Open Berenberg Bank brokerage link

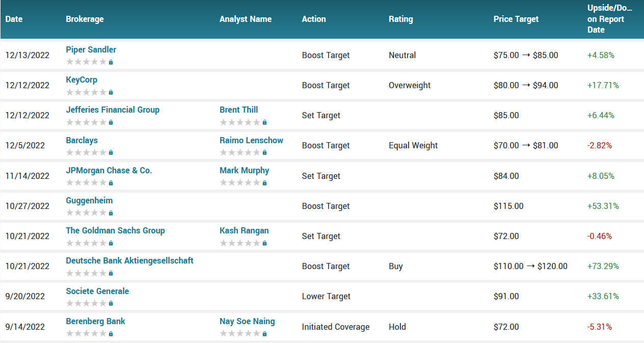(95, 321)
